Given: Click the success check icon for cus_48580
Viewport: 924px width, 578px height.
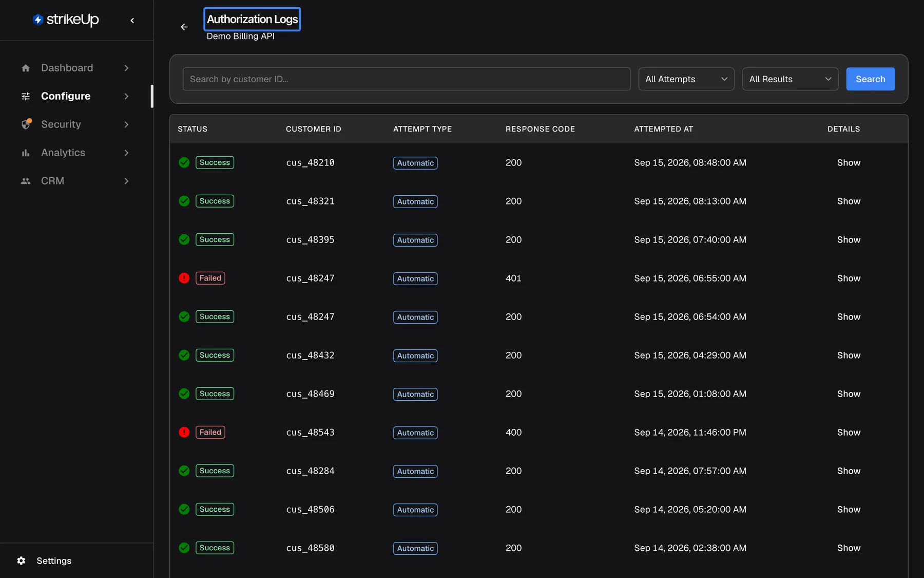Looking at the screenshot, I should click(x=184, y=548).
